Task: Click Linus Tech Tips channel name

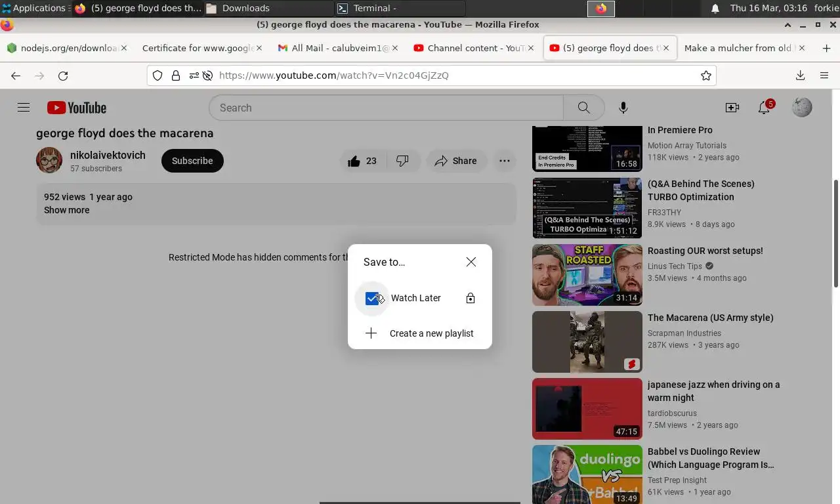Action: coord(675,266)
